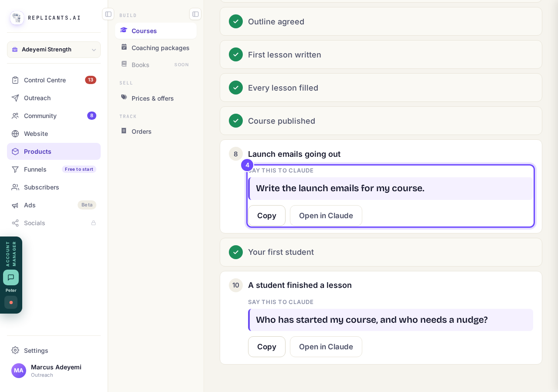The image size is (558, 392).
Task: Click the Replicants.ai logo icon
Action: tap(17, 18)
